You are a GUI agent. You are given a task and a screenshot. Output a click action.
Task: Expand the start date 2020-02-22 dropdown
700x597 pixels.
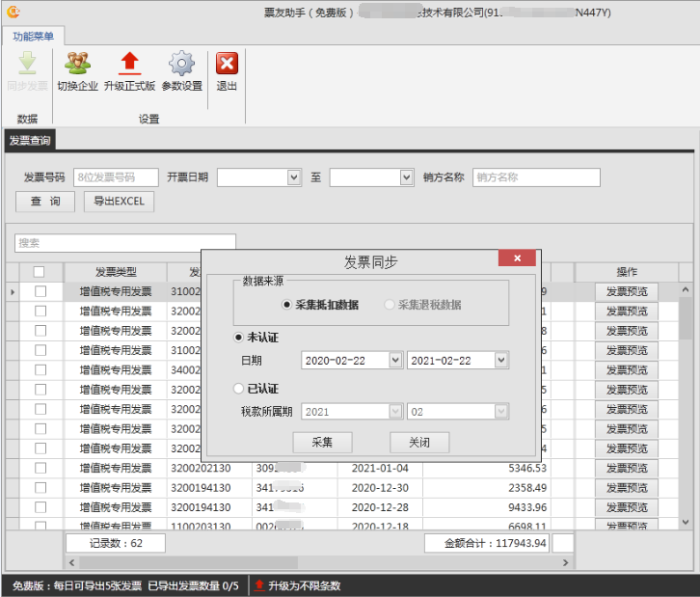click(x=395, y=361)
